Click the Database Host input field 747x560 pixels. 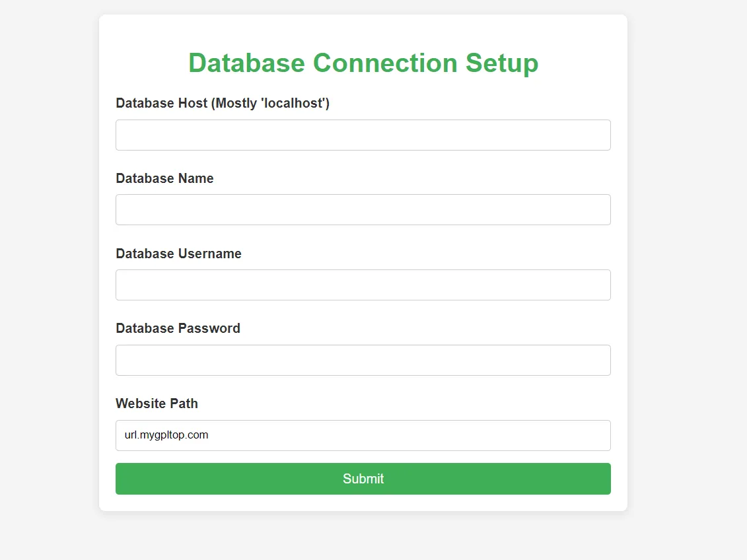point(363,135)
